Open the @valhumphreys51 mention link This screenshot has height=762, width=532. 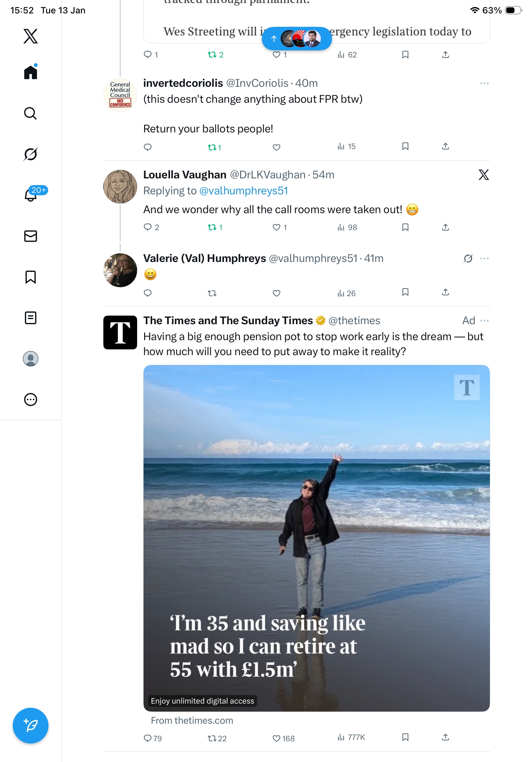click(243, 191)
